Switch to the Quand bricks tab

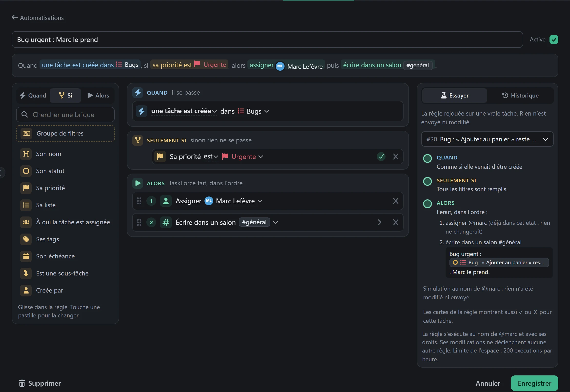(x=33, y=96)
